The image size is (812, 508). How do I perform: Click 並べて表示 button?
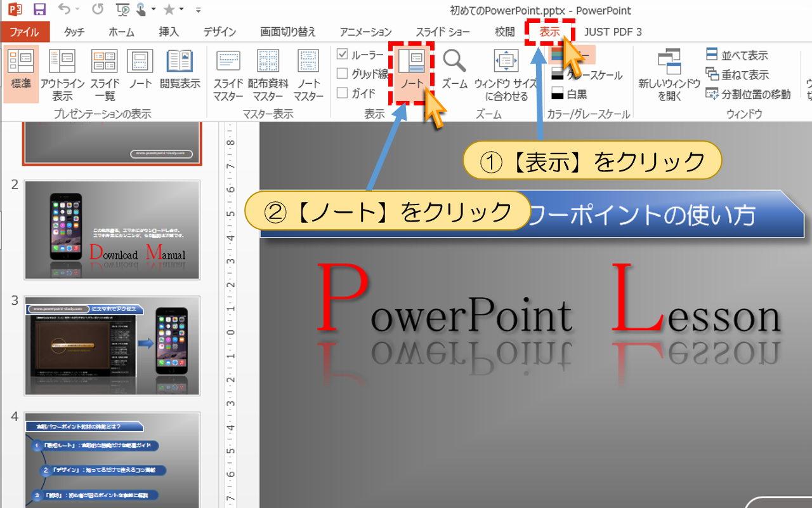737,55
